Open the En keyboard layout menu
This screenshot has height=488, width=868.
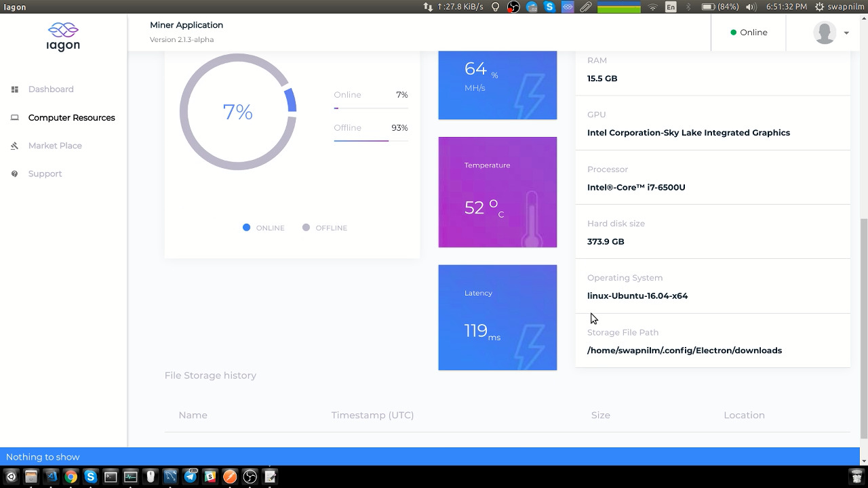pyautogui.click(x=671, y=7)
